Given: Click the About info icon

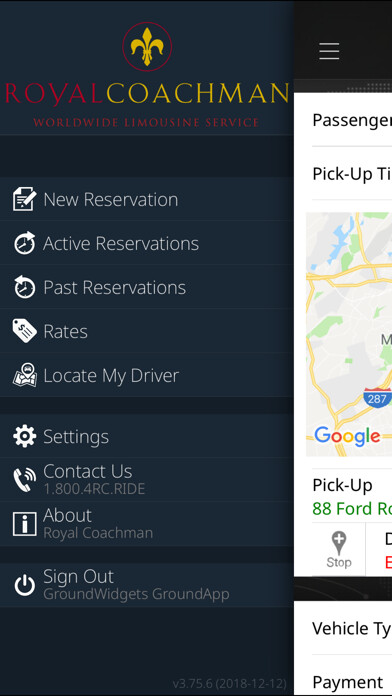Looking at the screenshot, I should (24, 524).
